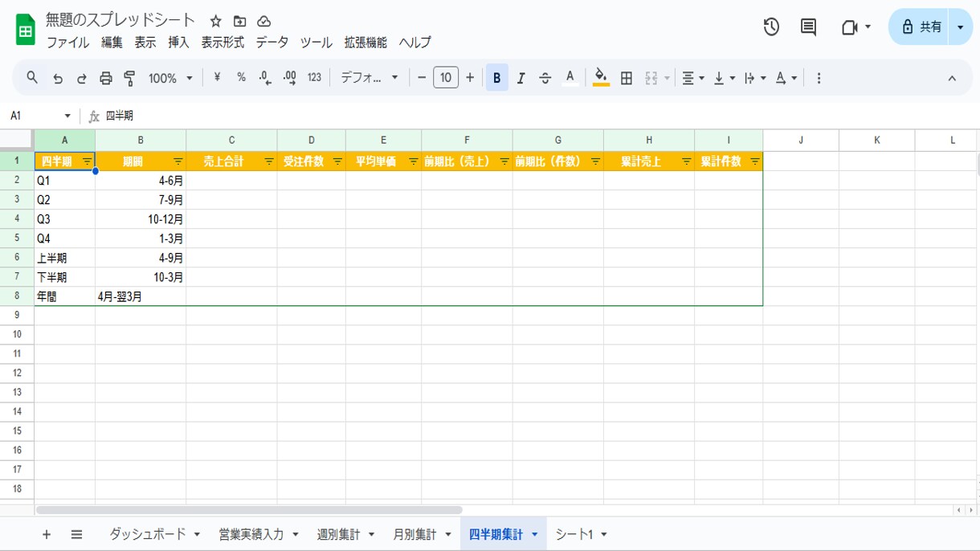Screen dimensions: 980x551
Task: Undo the last action
Action: pos(58,78)
